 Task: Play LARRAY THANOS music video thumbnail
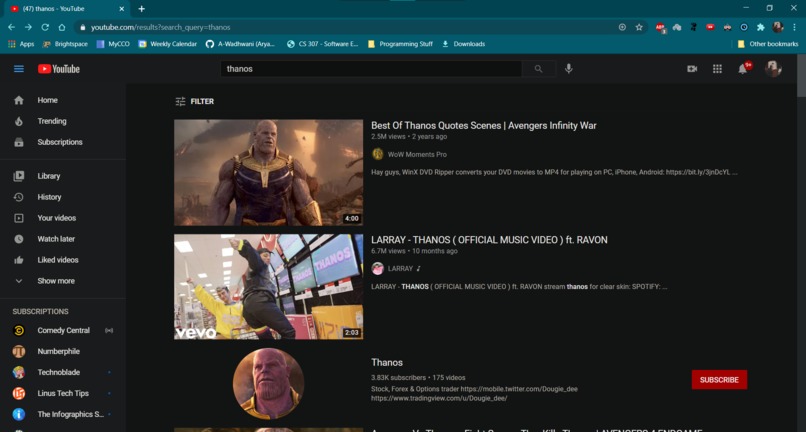268,287
